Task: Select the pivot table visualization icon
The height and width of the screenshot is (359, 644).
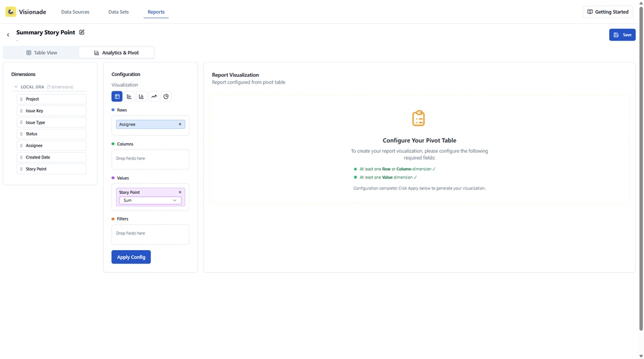Action: tap(117, 97)
